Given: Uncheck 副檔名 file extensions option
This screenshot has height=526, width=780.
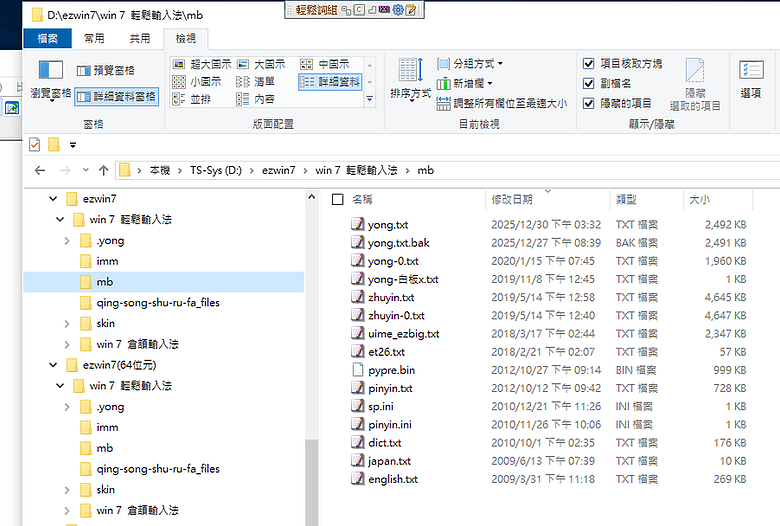Looking at the screenshot, I should click(588, 84).
